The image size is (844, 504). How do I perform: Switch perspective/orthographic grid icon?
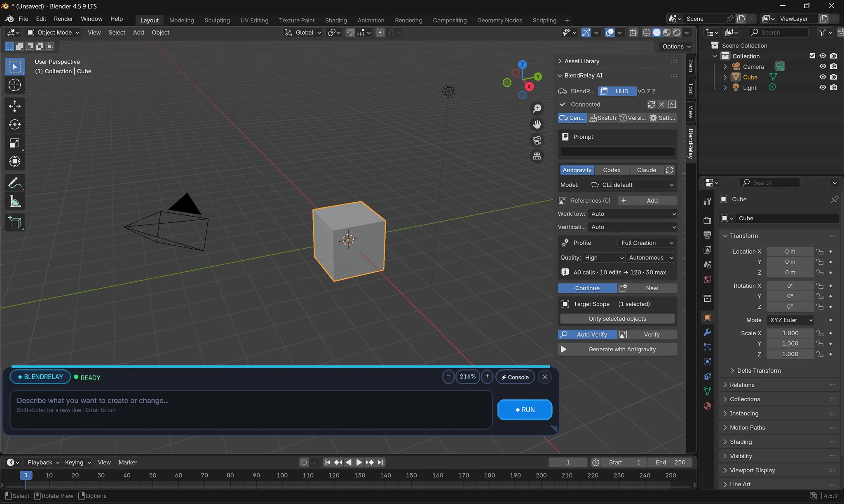[537, 156]
